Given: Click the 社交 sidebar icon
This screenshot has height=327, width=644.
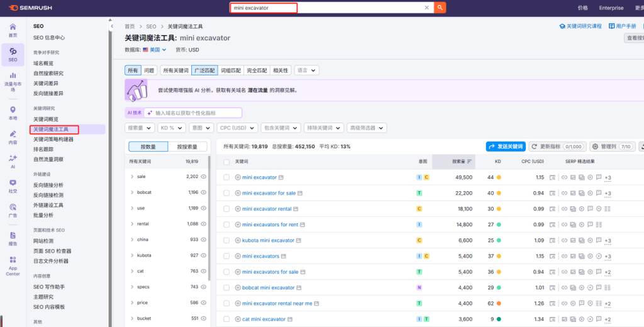Looking at the screenshot, I should point(13,186).
